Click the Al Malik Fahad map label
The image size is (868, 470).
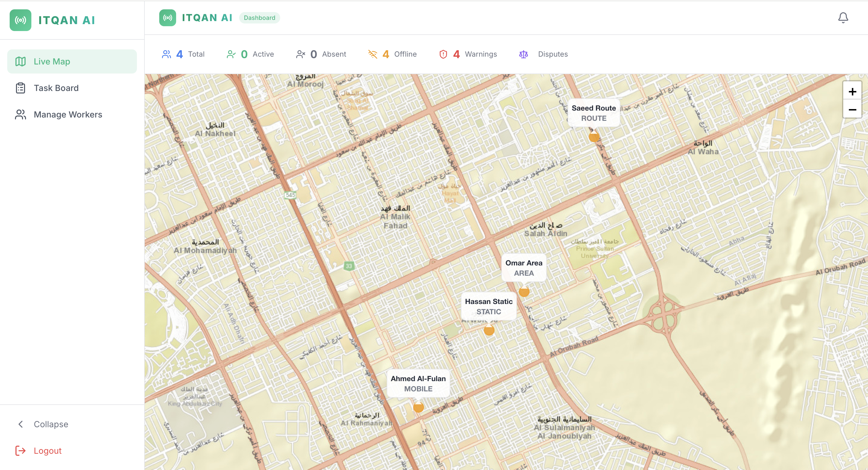pyautogui.click(x=395, y=217)
